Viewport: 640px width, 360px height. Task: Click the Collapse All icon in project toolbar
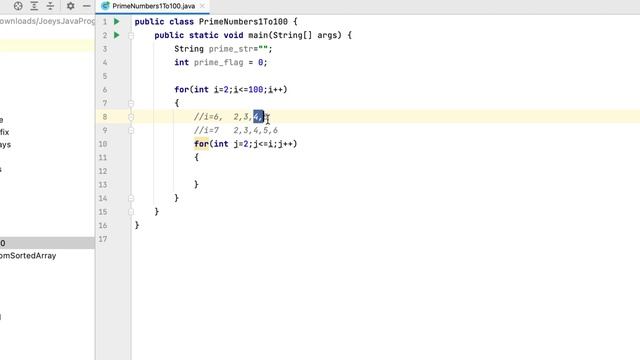[x=50, y=6]
